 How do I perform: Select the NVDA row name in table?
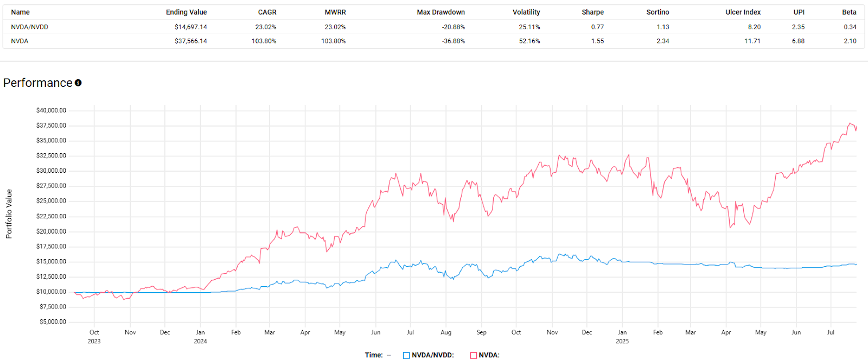20,41
